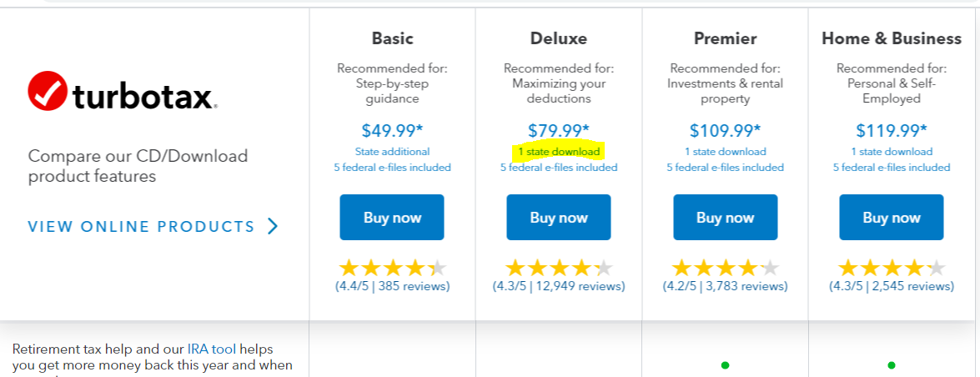This screenshot has width=980, height=377.
Task: Click the Premier column green feature dot
Action: click(x=725, y=365)
